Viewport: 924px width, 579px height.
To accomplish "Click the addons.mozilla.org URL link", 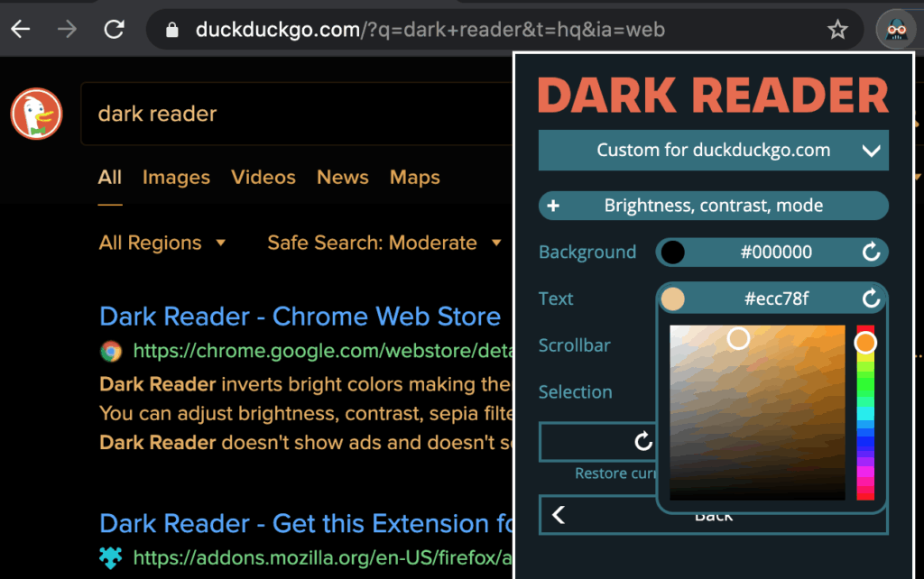I will 323,557.
